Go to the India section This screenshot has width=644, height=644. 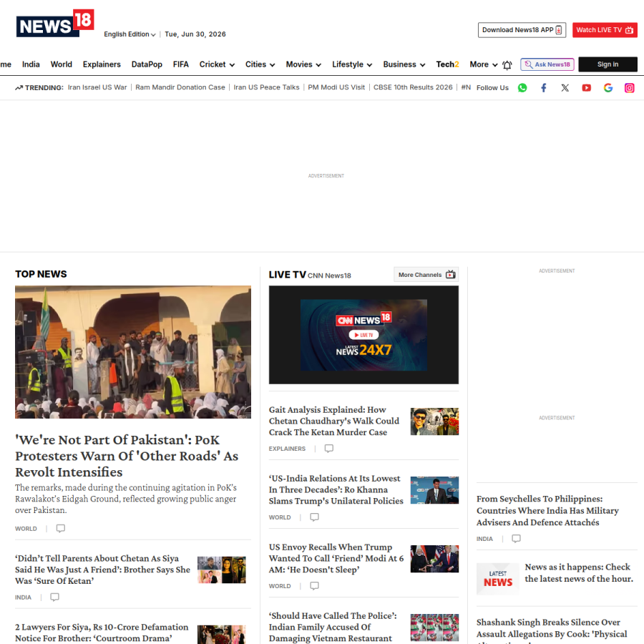[31, 64]
